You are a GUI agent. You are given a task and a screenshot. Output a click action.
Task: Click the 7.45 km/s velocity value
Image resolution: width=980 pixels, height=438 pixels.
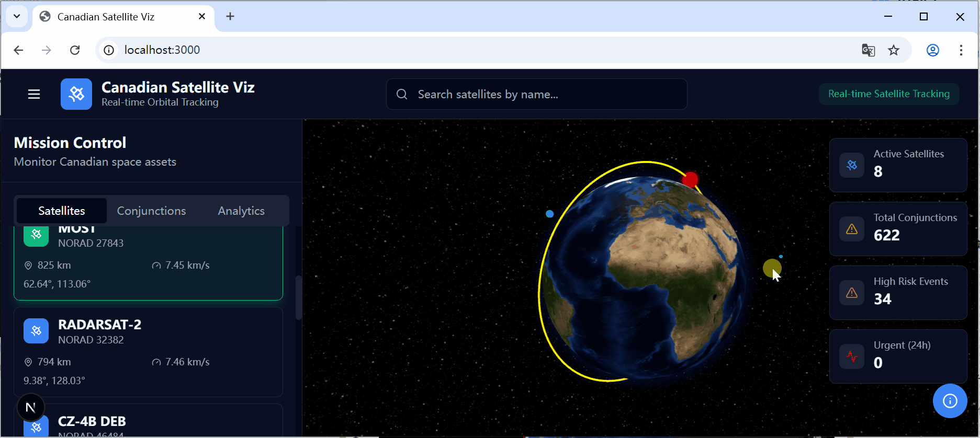pos(187,265)
